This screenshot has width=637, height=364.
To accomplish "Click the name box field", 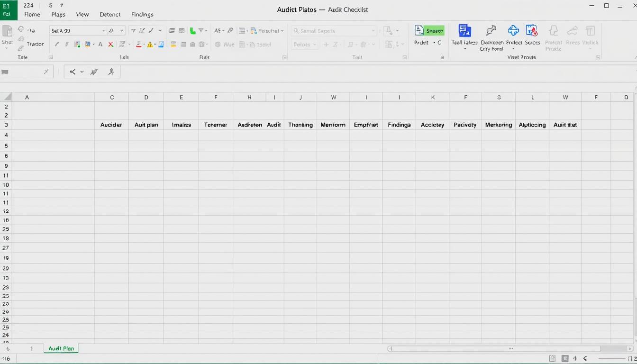I will (x=26, y=72).
